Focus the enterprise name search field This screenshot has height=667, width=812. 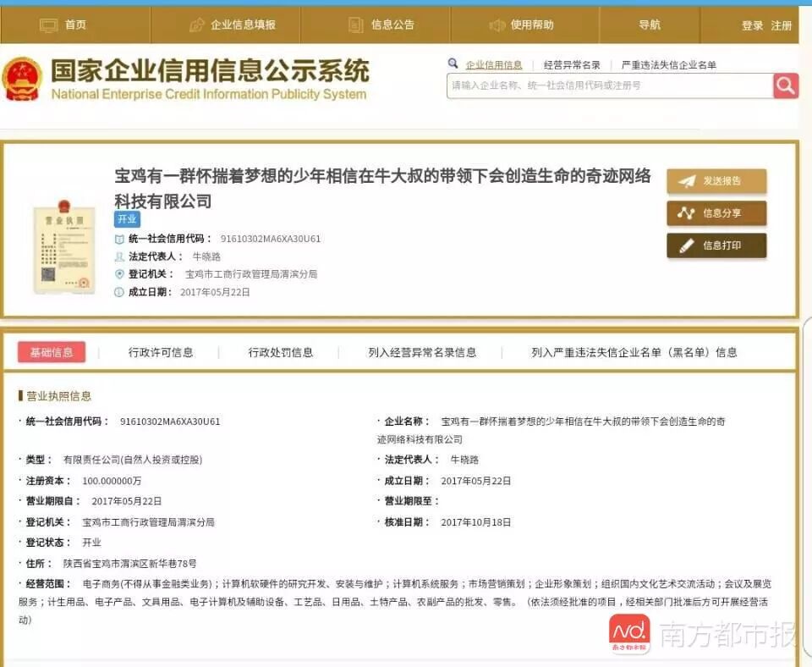tap(610, 85)
